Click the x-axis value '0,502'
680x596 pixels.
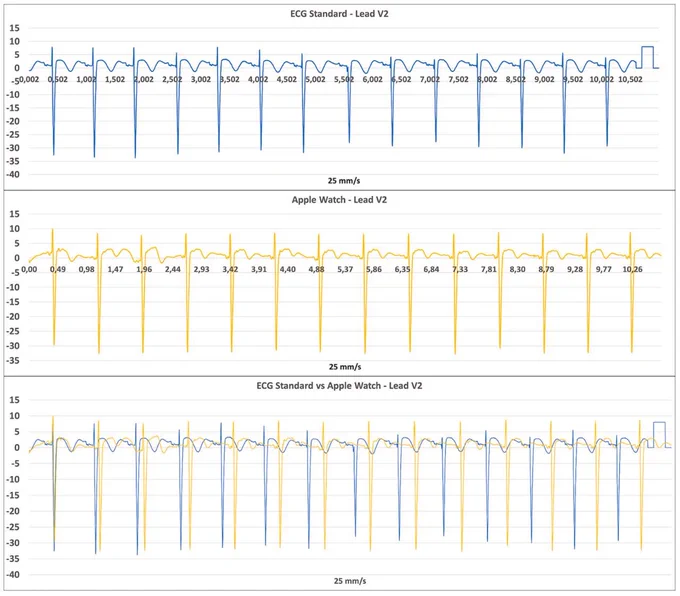[x=58, y=79]
